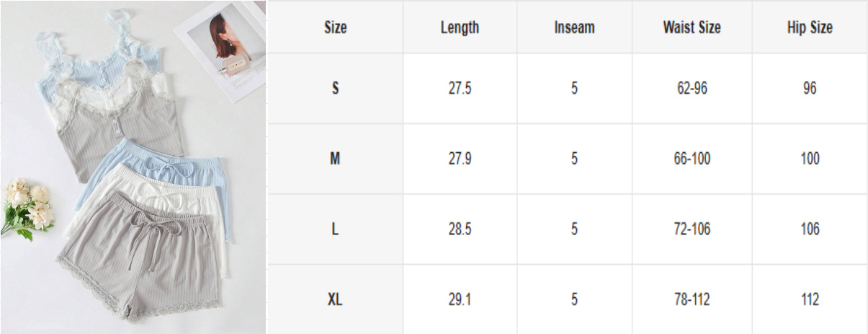Click the 112 hip size value
The height and width of the screenshot is (334, 868).
click(810, 299)
